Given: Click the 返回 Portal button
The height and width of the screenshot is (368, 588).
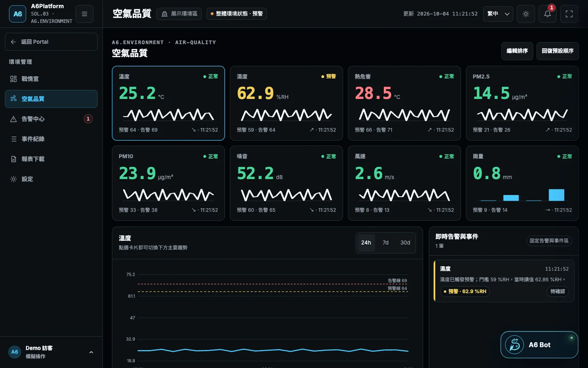Looking at the screenshot, I should pos(51,42).
